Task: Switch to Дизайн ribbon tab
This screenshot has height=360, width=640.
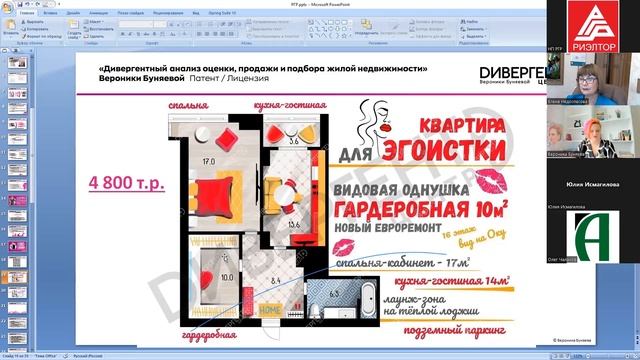Action: [x=73, y=13]
